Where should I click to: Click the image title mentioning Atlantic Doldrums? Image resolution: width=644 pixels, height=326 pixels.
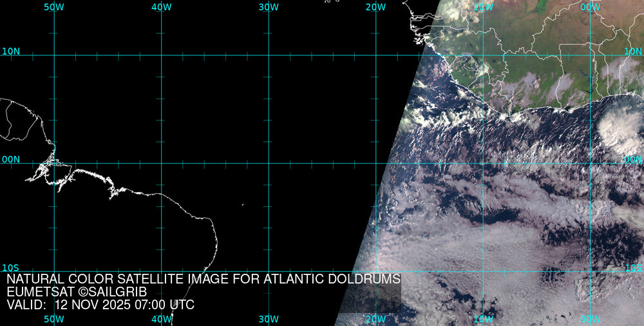click(204, 279)
